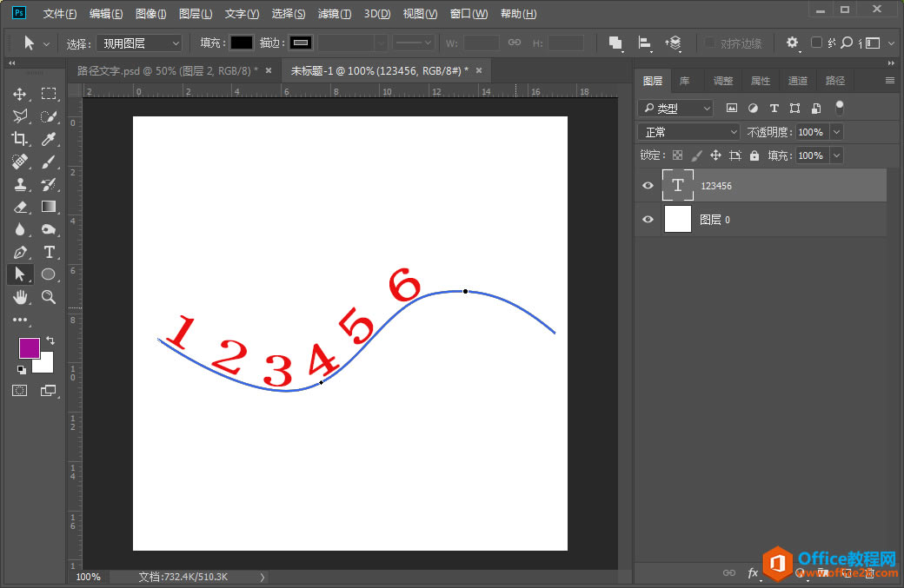Select the Pen tool
Viewport: 904px width, 588px height.
click(20, 252)
